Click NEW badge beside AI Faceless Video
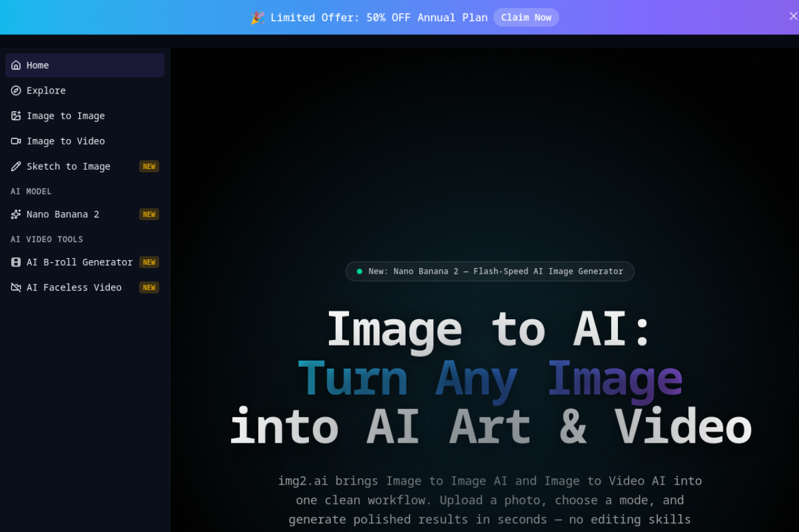This screenshot has height=532, width=799. tap(149, 288)
